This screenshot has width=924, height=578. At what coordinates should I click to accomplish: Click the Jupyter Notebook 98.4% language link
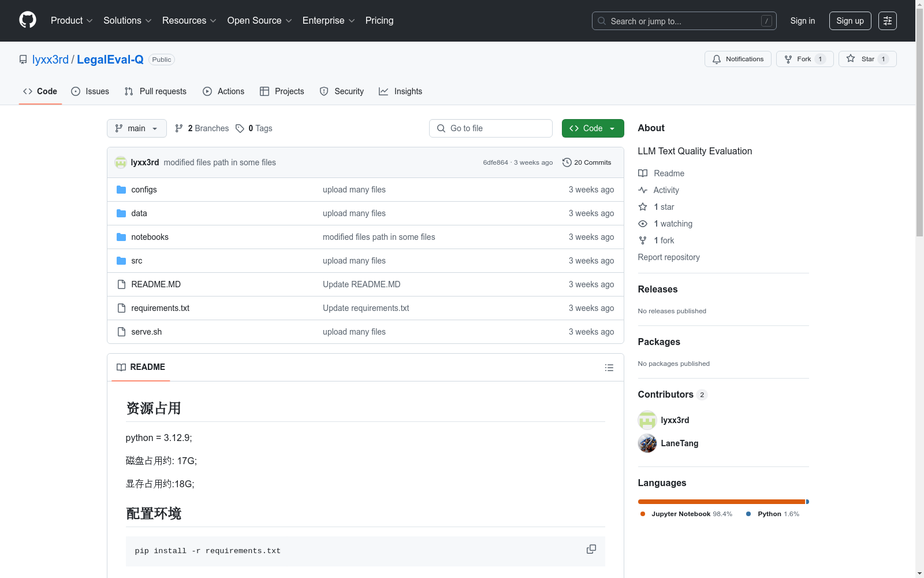point(685,514)
